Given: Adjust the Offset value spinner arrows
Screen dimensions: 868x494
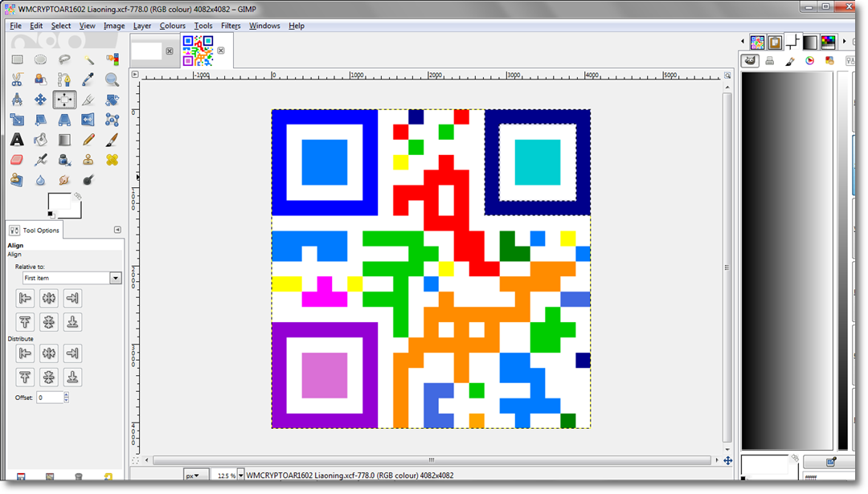Looking at the screenshot, I should (x=67, y=397).
